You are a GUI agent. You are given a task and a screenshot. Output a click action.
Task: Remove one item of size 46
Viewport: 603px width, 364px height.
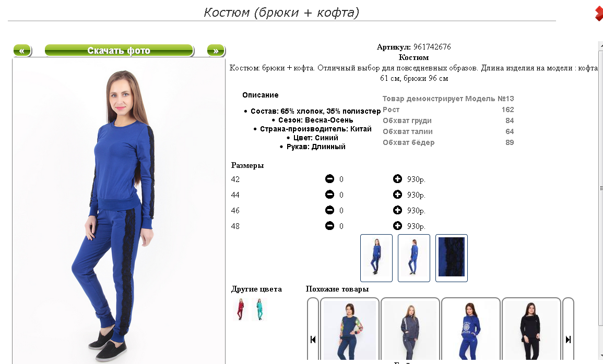pyautogui.click(x=329, y=210)
